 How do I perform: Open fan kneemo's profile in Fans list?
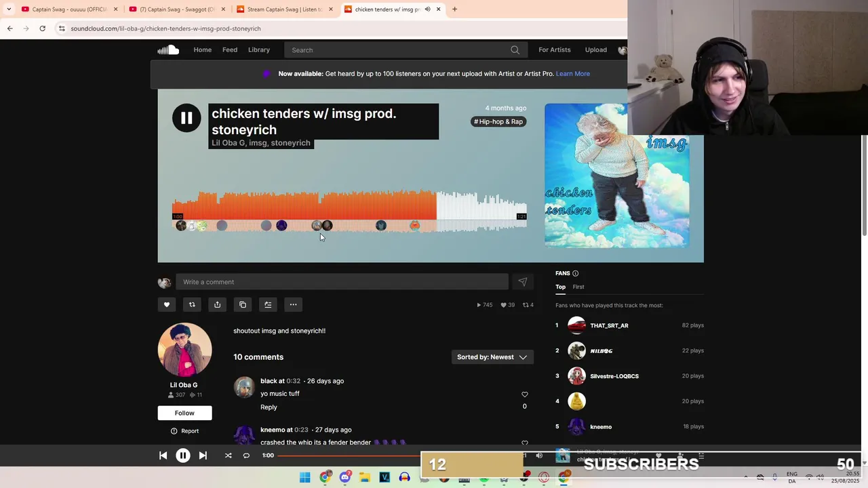[x=601, y=427]
